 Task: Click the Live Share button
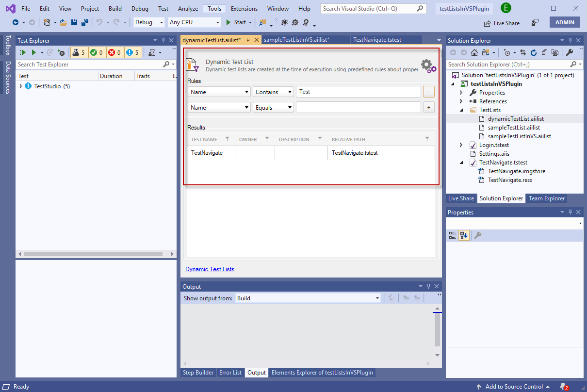[x=502, y=23]
